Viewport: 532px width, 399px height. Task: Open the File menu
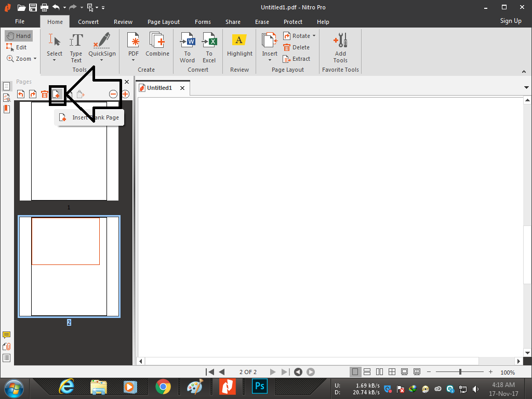click(x=20, y=21)
